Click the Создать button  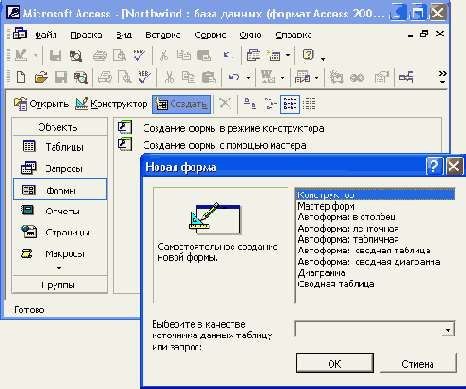[x=182, y=104]
